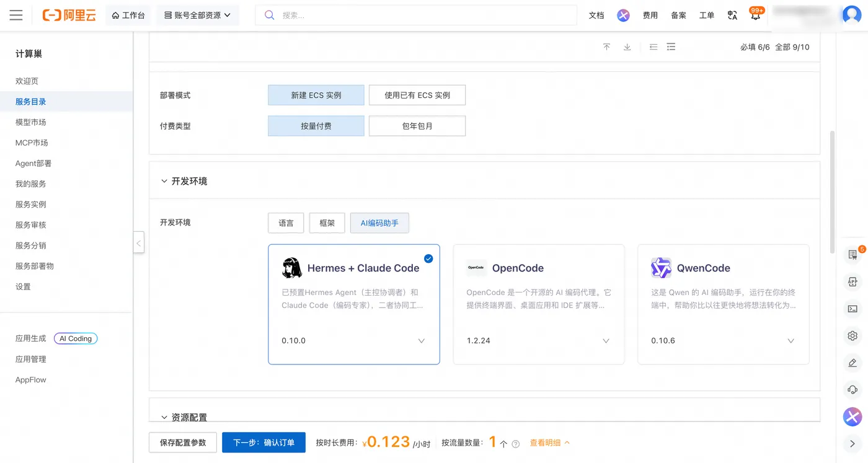Open the API tool icon in right rail

[x=852, y=281]
